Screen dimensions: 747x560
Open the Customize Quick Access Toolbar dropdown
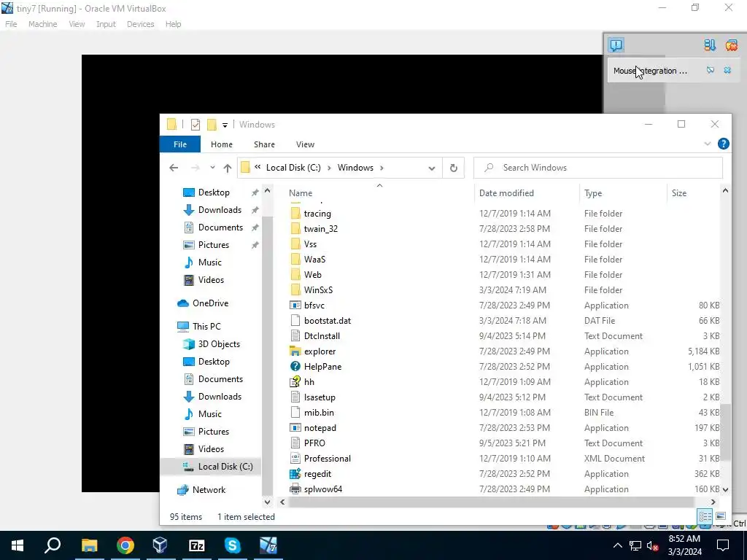(225, 125)
